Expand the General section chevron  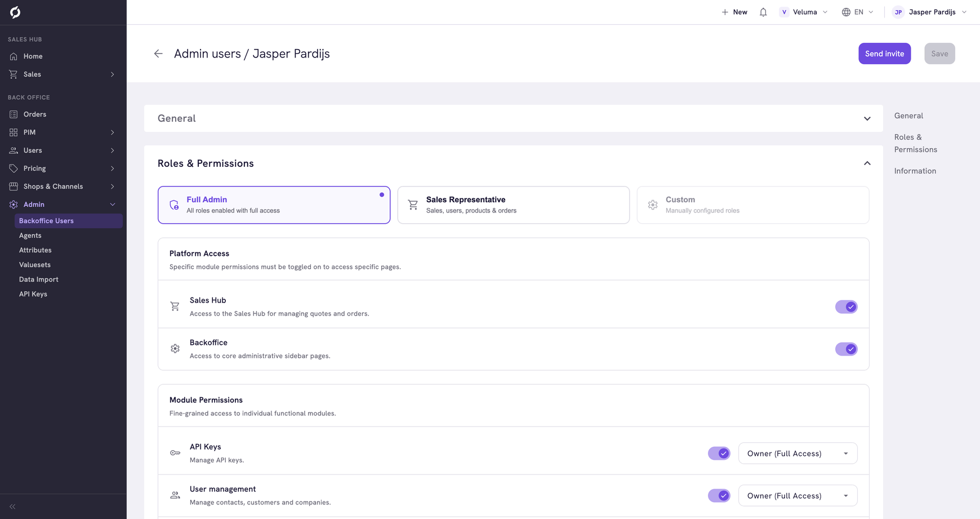pos(867,118)
